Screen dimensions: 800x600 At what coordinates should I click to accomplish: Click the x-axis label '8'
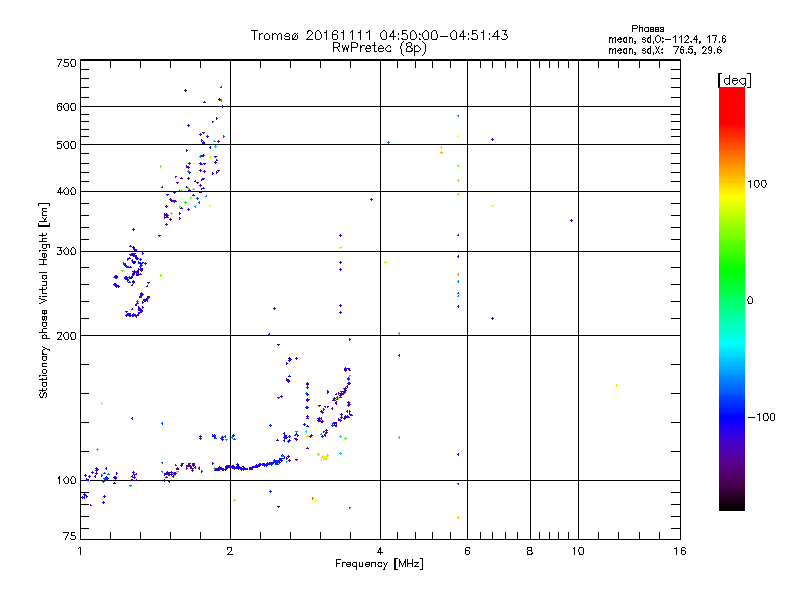pyautogui.click(x=530, y=551)
